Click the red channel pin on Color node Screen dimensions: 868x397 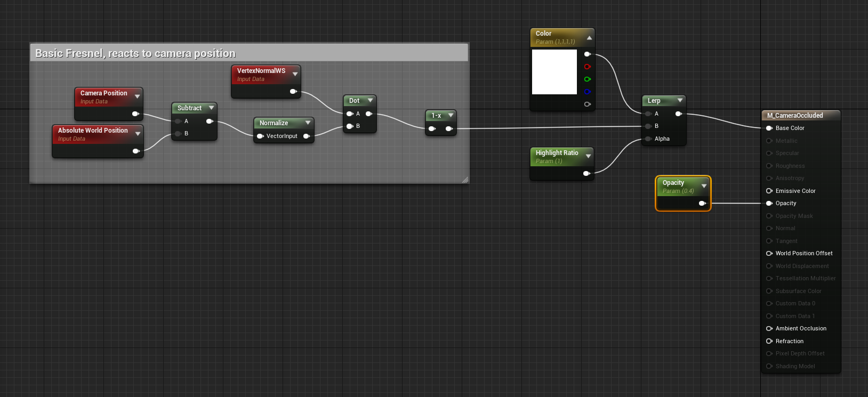click(587, 67)
